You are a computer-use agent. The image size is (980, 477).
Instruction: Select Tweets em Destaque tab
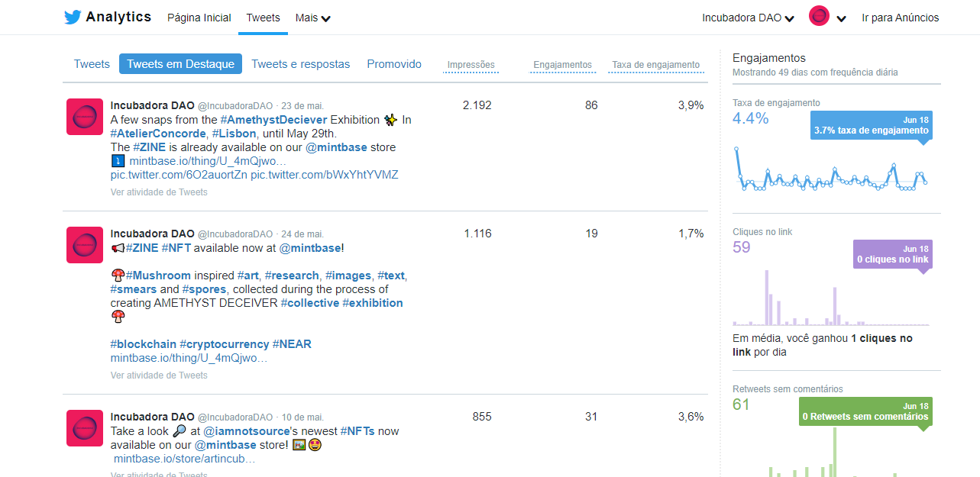point(180,64)
